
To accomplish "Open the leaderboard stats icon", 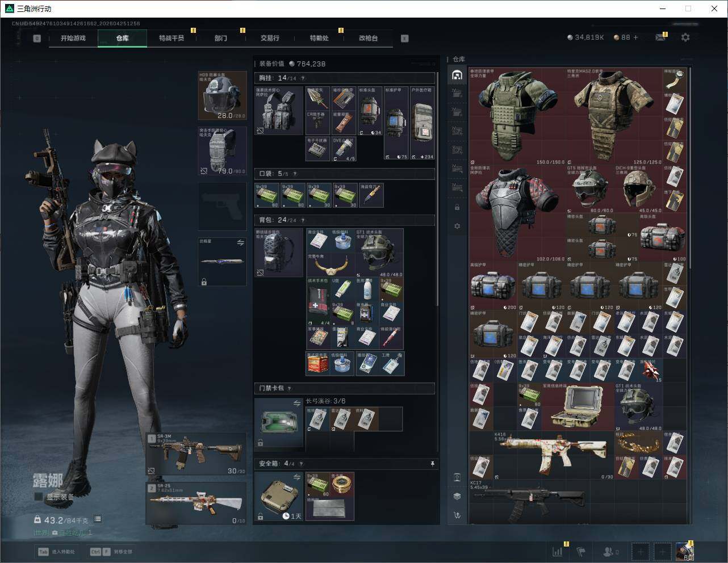I will [558, 551].
